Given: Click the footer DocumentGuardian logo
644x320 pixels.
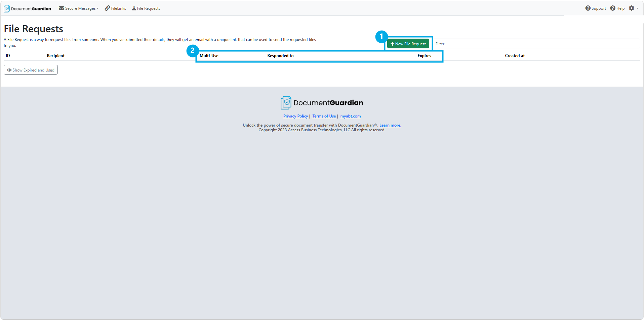Looking at the screenshot, I should point(322,103).
